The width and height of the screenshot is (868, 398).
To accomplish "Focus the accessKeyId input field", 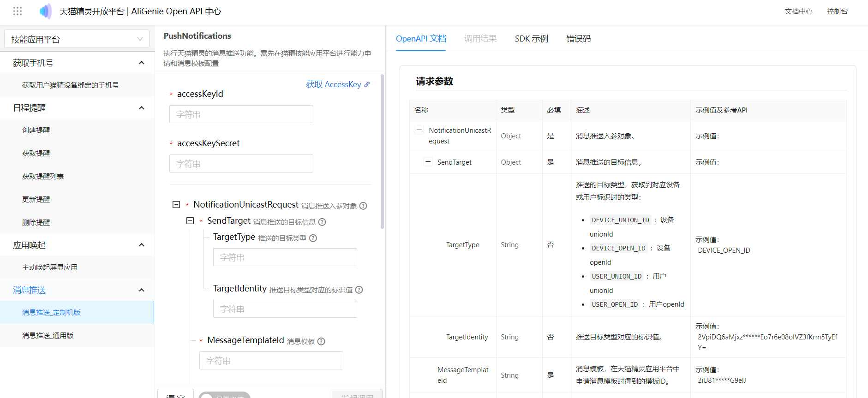I will pyautogui.click(x=241, y=114).
